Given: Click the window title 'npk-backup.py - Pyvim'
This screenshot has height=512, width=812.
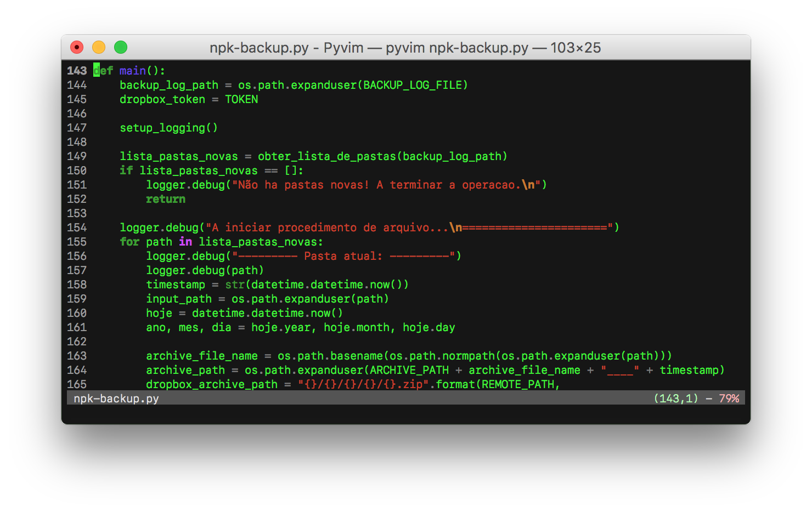Looking at the screenshot, I should 286,48.
